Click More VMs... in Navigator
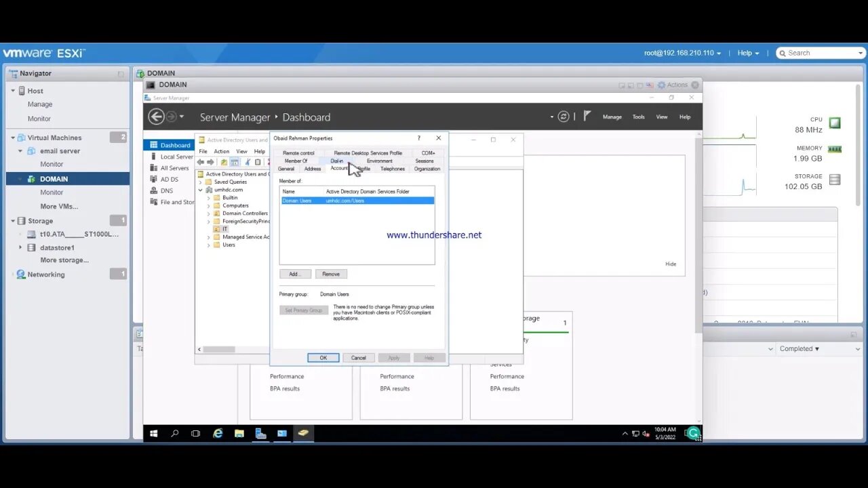Viewport: 868px width, 488px height. coord(58,206)
